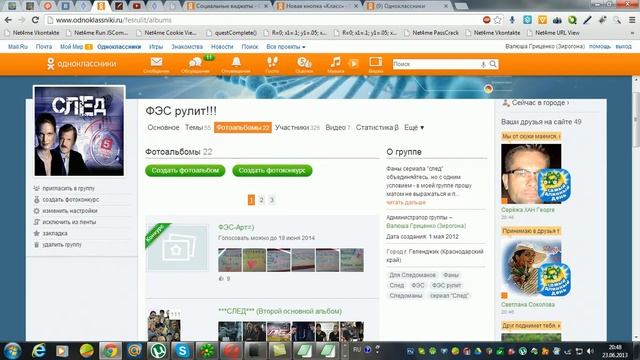The width and height of the screenshot is (640, 360).
Task: Open the Темы group tab
Action: pos(198,127)
